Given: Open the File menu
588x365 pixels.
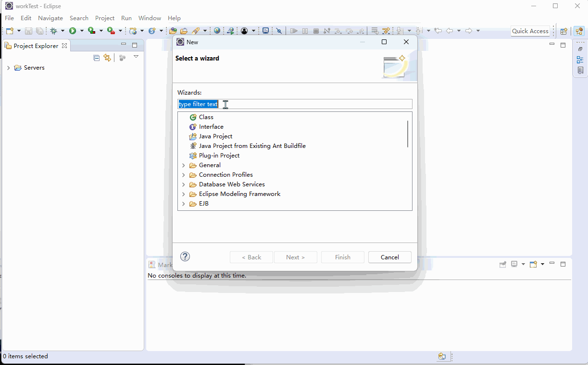Looking at the screenshot, I should click(9, 18).
